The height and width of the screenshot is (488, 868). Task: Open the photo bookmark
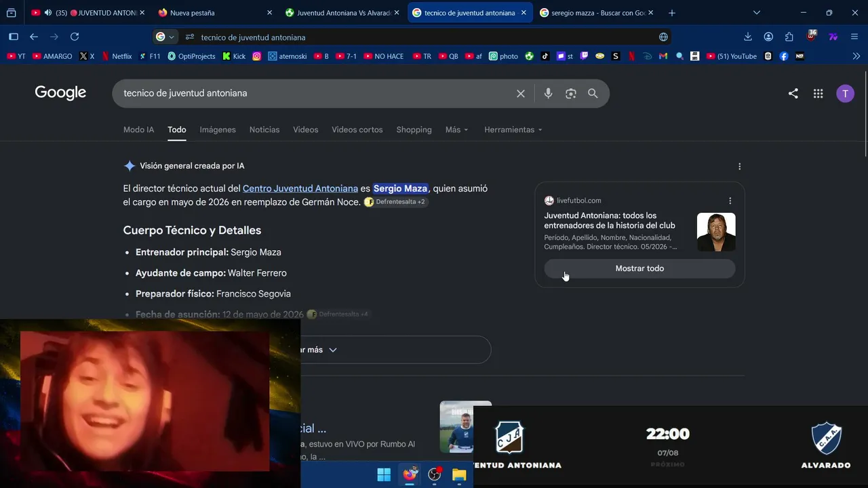click(x=503, y=56)
